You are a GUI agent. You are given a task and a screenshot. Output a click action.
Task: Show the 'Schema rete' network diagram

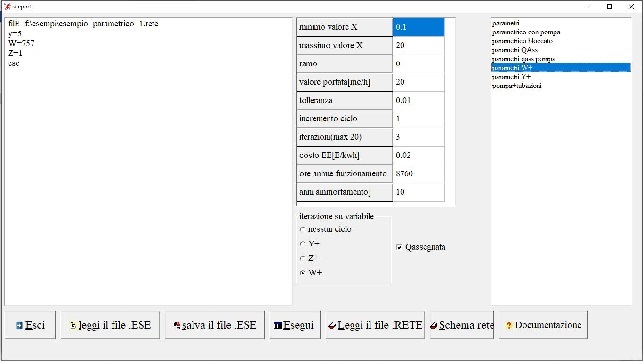462,325
